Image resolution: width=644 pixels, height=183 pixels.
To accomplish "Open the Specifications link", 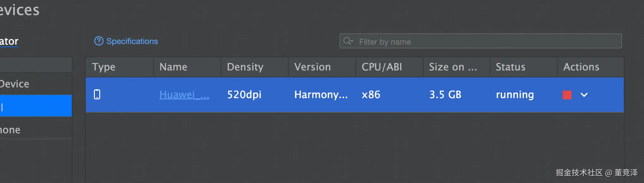I will pos(132,41).
